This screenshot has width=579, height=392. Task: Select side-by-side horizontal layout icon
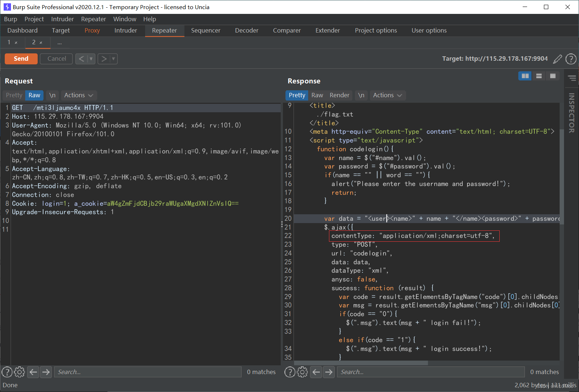tap(525, 76)
